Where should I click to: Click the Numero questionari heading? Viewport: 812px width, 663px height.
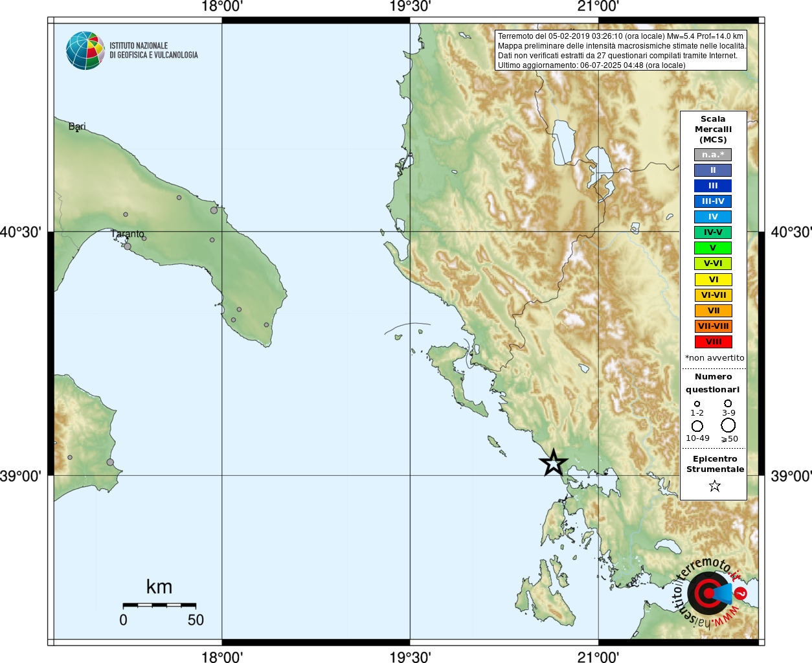click(x=713, y=383)
